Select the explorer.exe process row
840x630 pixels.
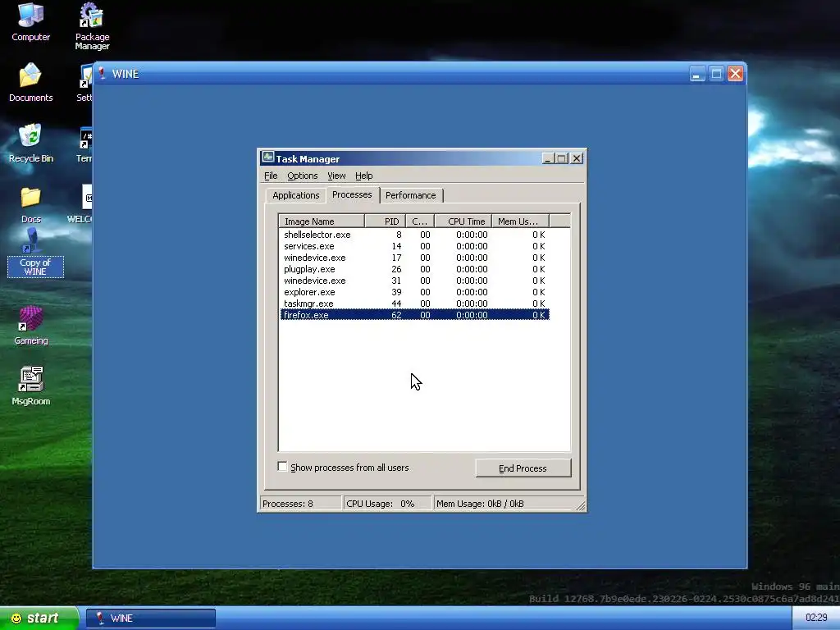414,292
